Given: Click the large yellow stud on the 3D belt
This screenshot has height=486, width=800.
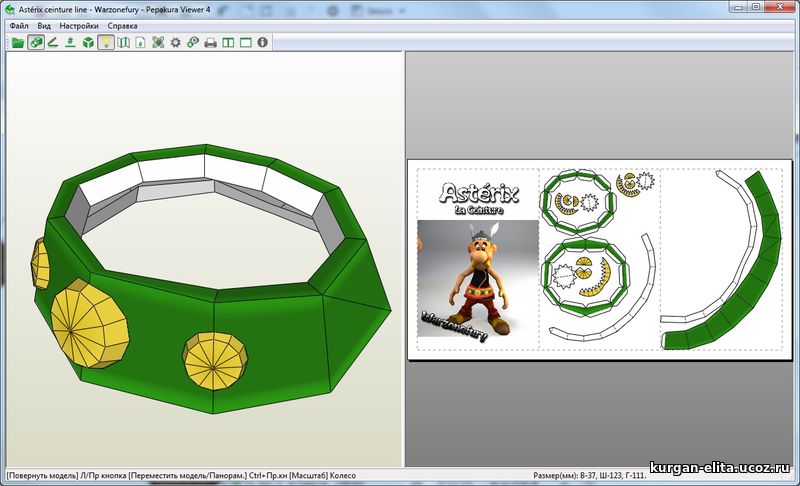Looking at the screenshot, I should 90,323.
